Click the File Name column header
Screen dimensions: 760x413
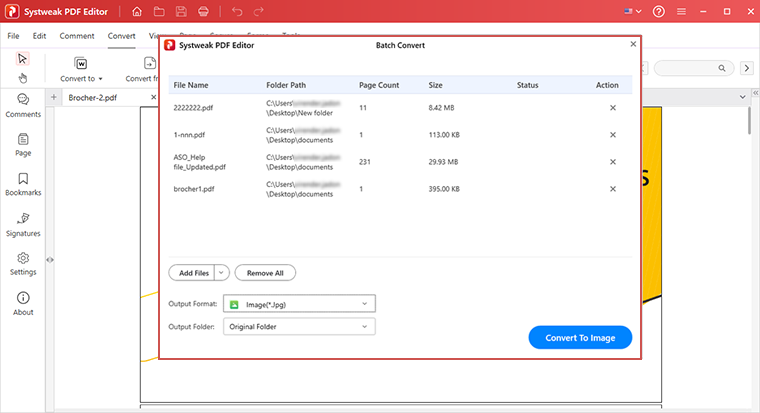tap(191, 85)
